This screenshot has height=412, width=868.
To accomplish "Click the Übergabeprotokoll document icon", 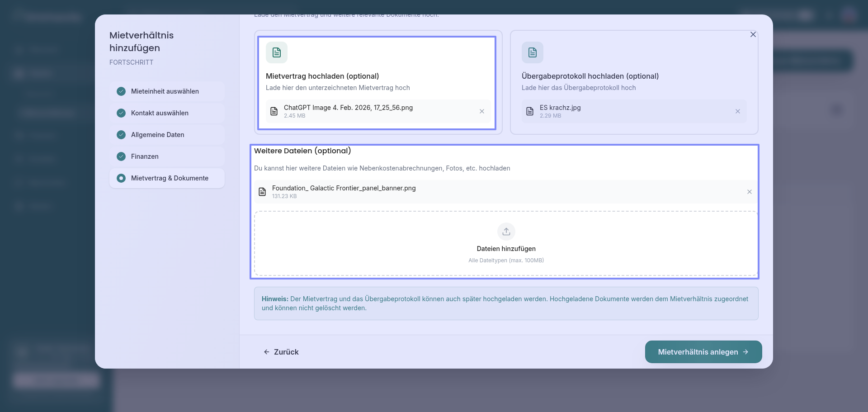I will (x=532, y=52).
